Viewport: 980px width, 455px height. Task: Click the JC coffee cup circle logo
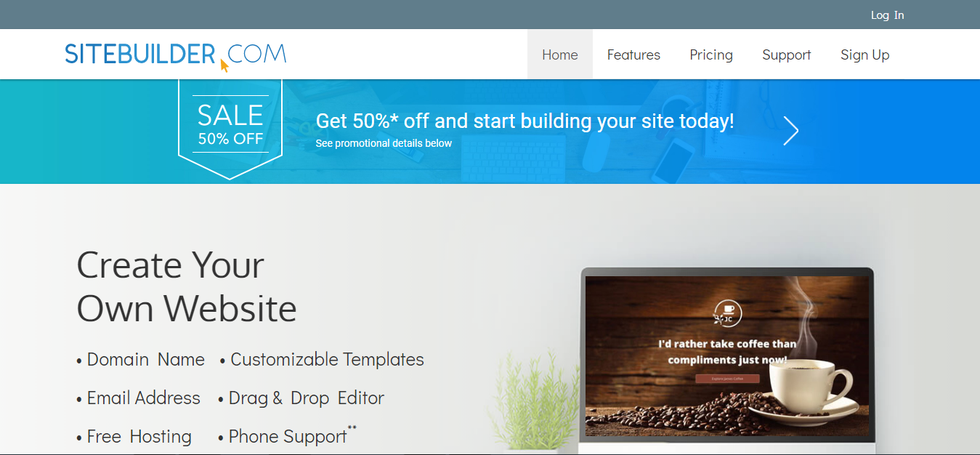tap(727, 313)
